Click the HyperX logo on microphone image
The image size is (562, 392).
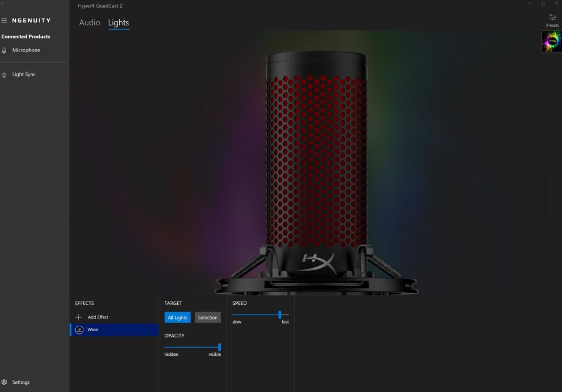point(318,259)
